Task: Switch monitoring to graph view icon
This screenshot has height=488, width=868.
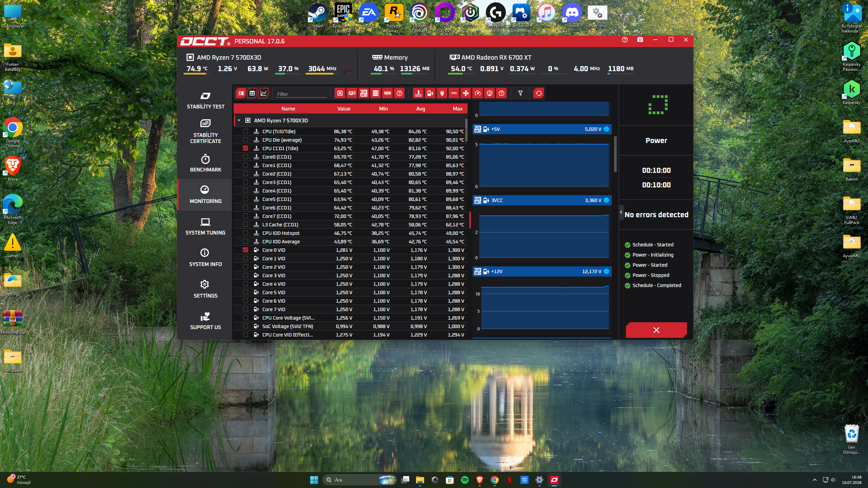Action: point(263,93)
